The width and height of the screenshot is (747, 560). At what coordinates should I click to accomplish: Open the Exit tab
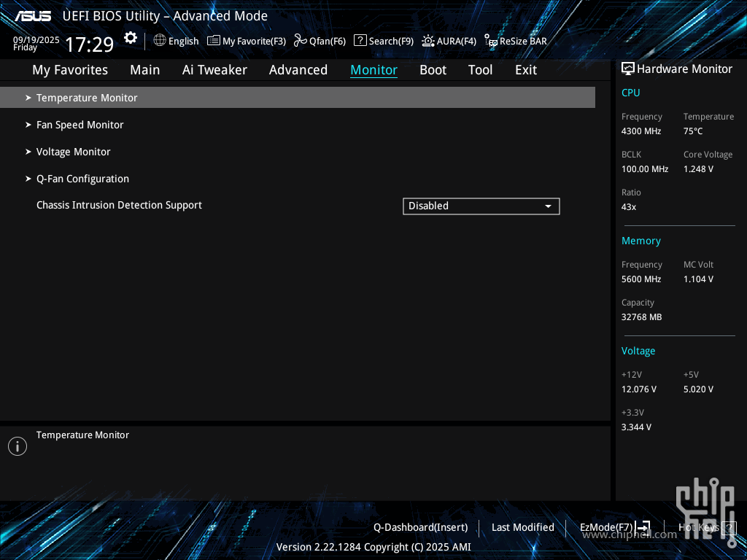coord(526,70)
